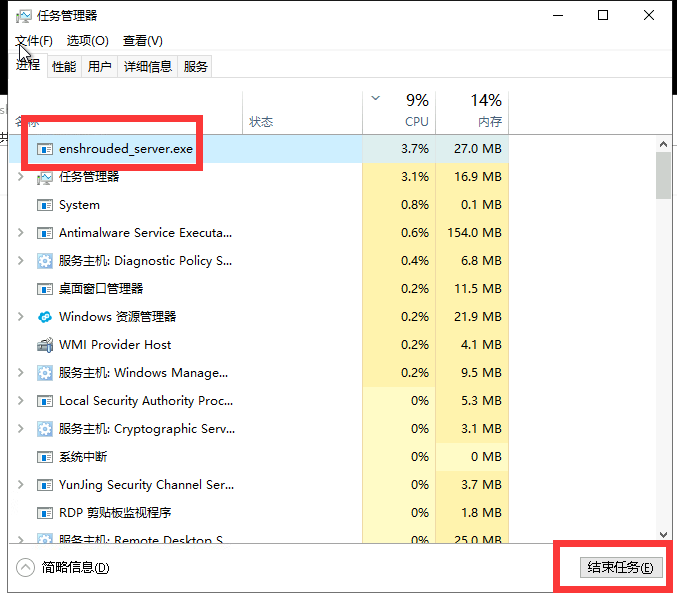Screen dimensions: 677x595
Task: Click the Windows 资源管理器 icon
Action: coord(45,317)
